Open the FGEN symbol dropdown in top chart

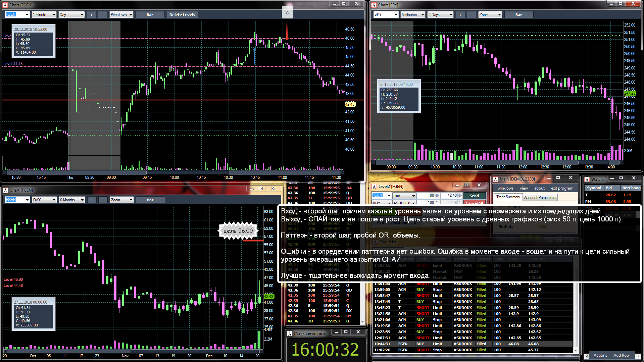[x=27, y=15]
